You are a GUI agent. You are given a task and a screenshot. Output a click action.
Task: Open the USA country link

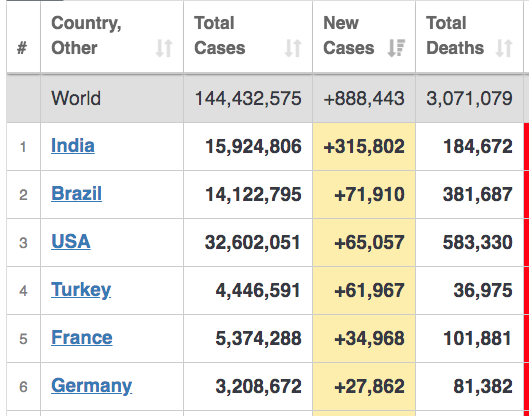coord(71,242)
